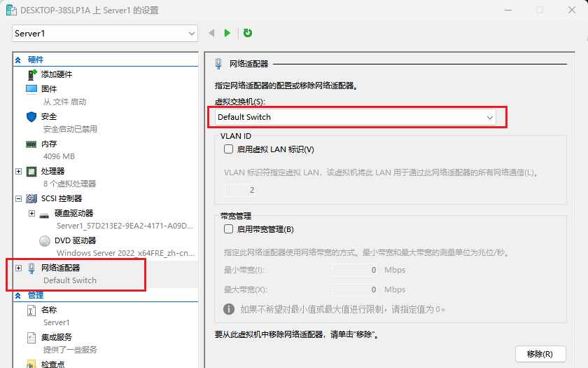Open the Server1 virtual machine selector dropdown
Viewport: 588px width, 368px height.
click(104, 34)
